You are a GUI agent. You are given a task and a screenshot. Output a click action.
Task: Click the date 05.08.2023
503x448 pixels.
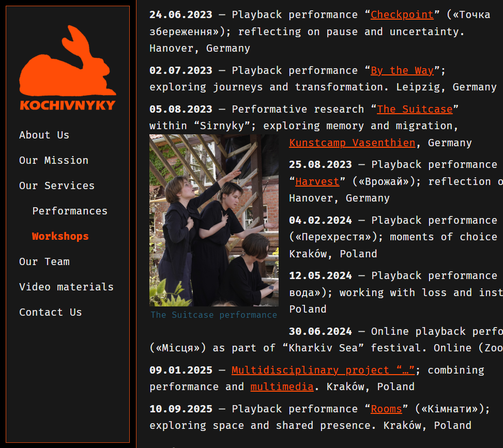181,110
